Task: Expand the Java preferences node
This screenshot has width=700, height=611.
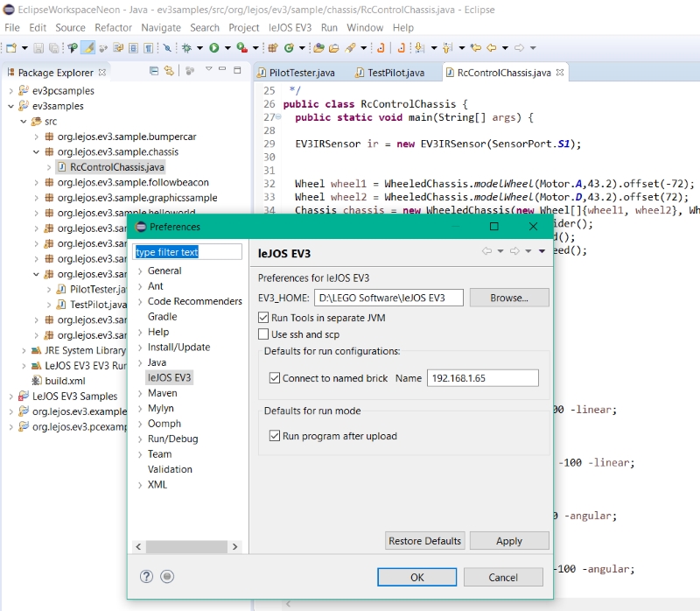Action: [140, 362]
